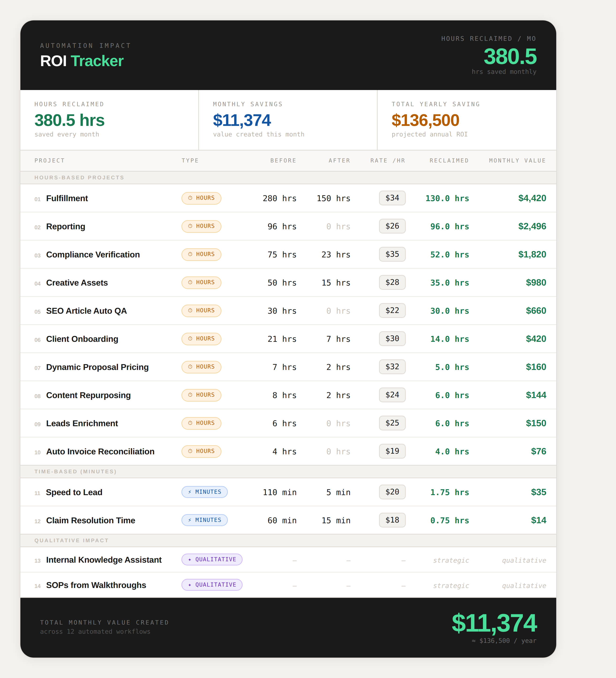Select the Reporting project name

66,227
